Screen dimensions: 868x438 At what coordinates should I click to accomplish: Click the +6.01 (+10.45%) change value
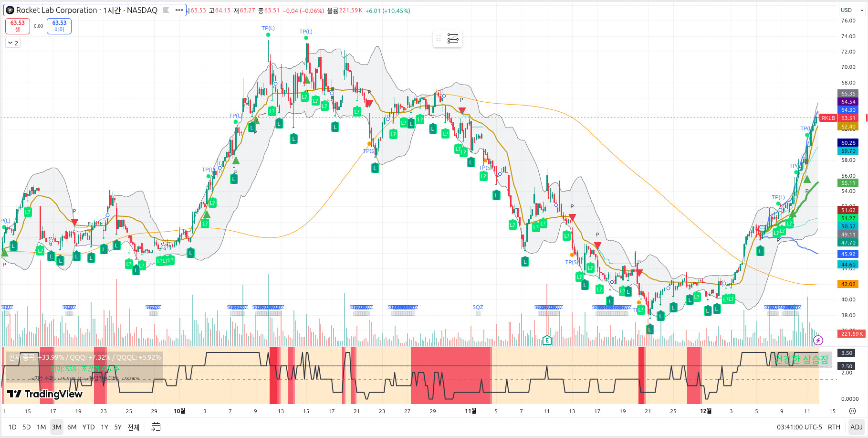pos(387,11)
